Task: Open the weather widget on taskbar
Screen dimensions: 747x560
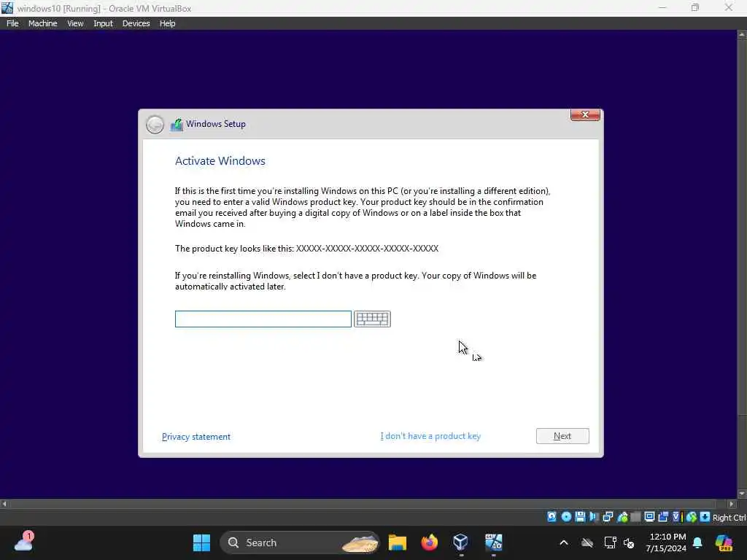Action: 24,542
